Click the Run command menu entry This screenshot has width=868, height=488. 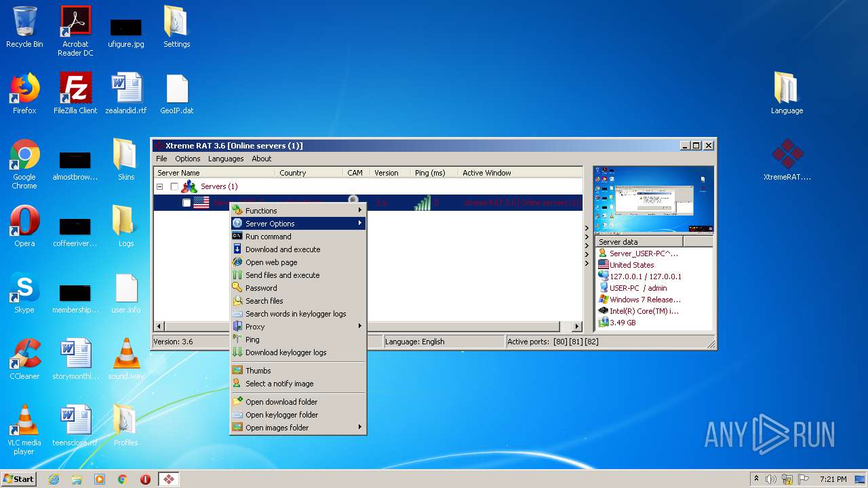click(298, 237)
